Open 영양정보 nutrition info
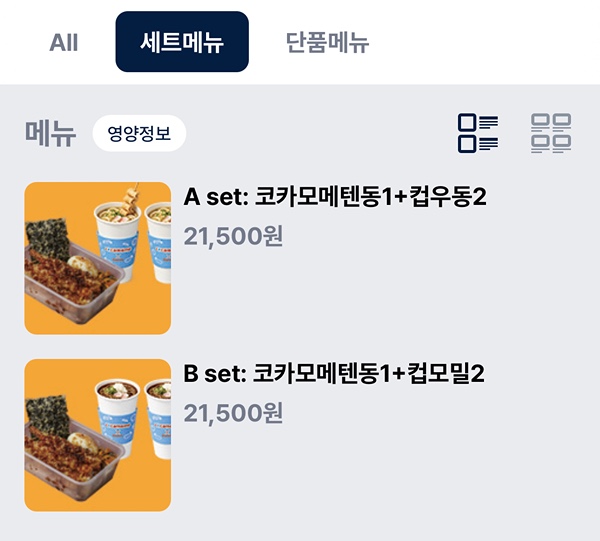This screenshot has height=541, width=600. [x=139, y=134]
